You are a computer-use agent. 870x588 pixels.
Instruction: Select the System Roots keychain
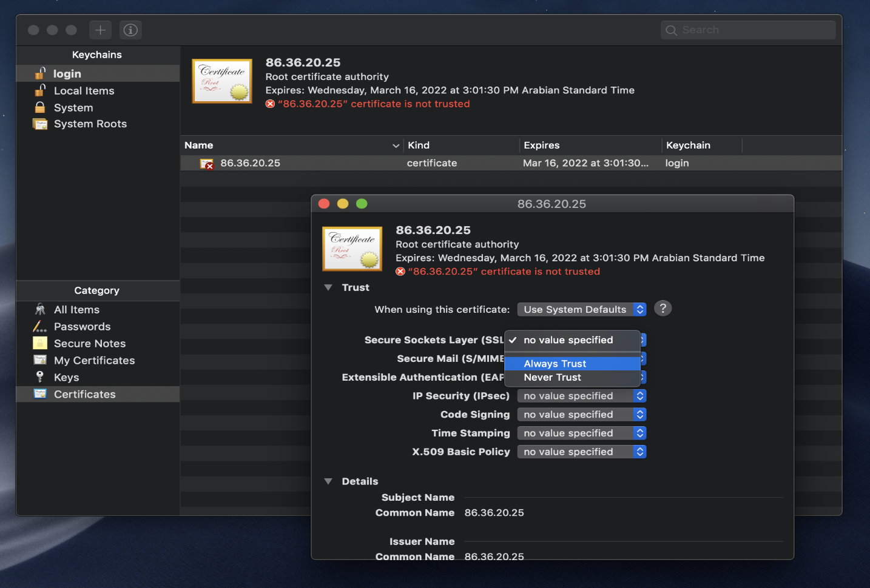point(98,124)
